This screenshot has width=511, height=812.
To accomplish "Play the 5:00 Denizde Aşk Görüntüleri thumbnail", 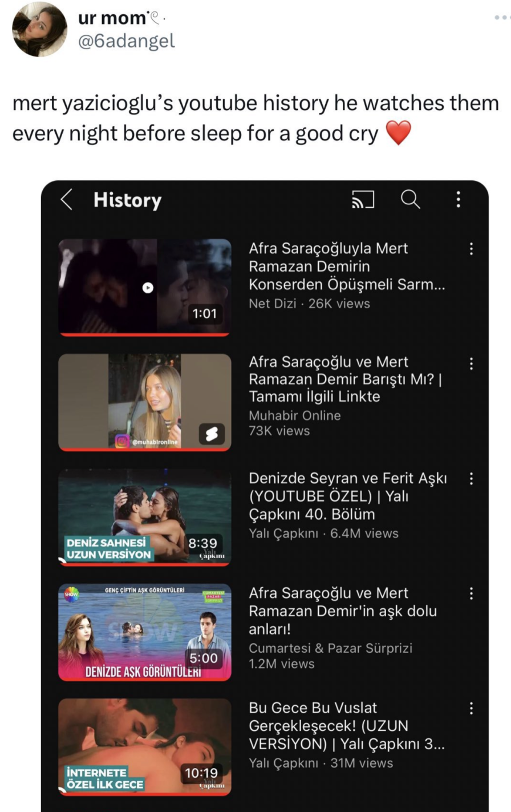I will click(x=145, y=632).
